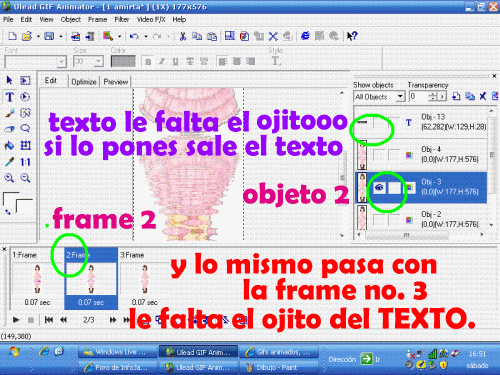
Task: Adjust Transparency value with spinner arrows
Action: point(432,97)
